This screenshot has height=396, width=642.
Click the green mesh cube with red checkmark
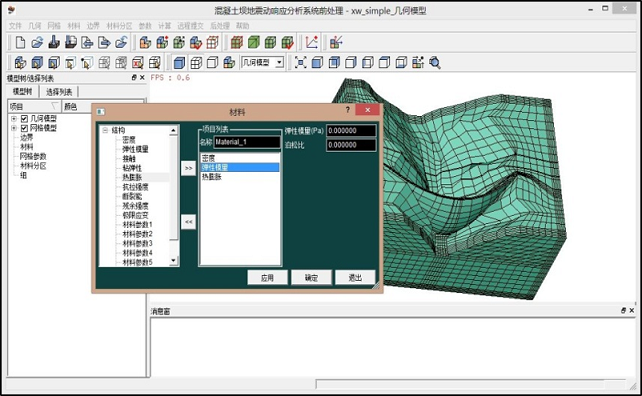287,42
